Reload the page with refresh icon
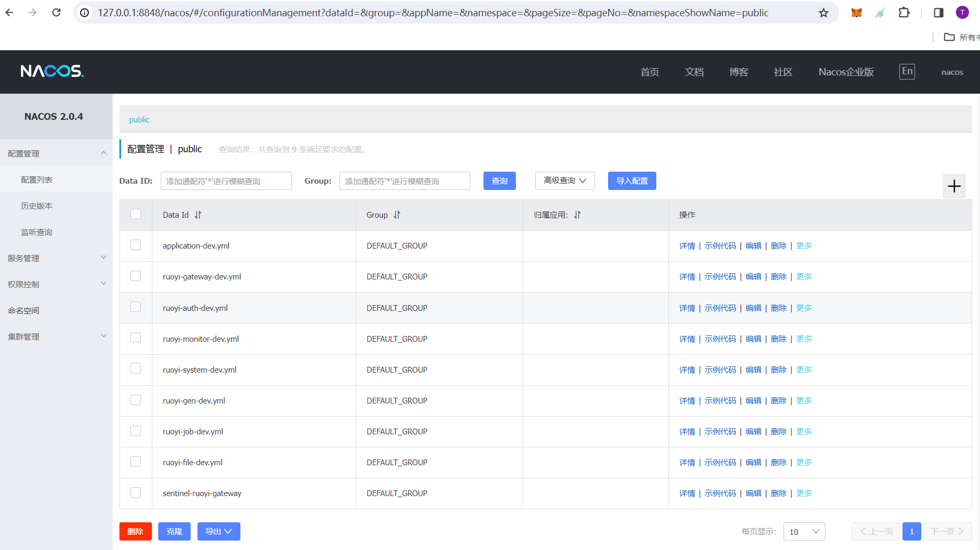 click(x=56, y=13)
